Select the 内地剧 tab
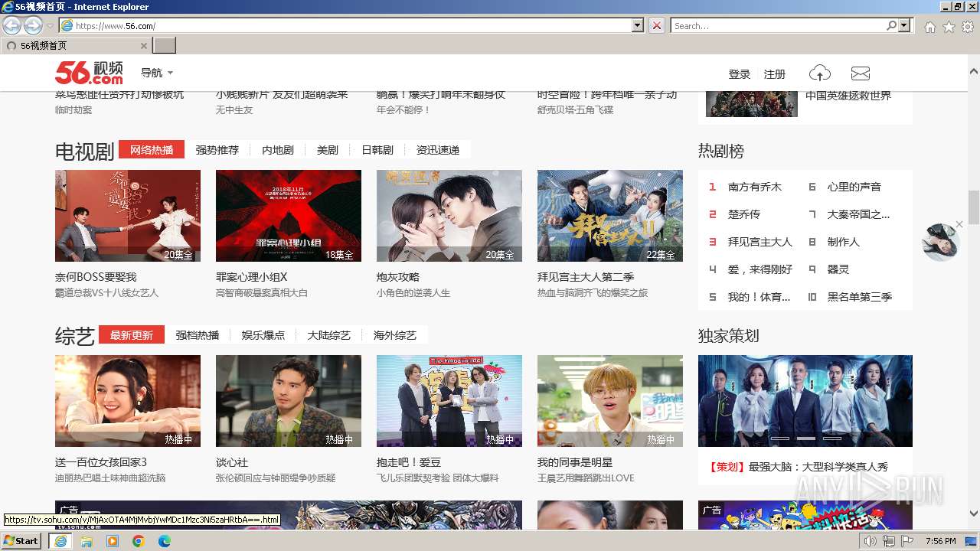This screenshot has height=551, width=980. (278, 150)
